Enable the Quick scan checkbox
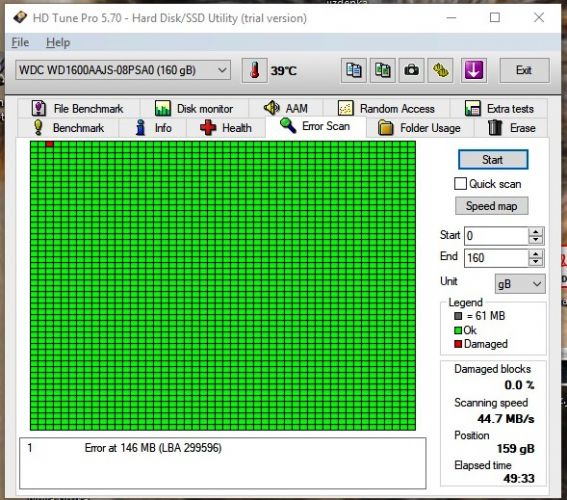 [460, 184]
